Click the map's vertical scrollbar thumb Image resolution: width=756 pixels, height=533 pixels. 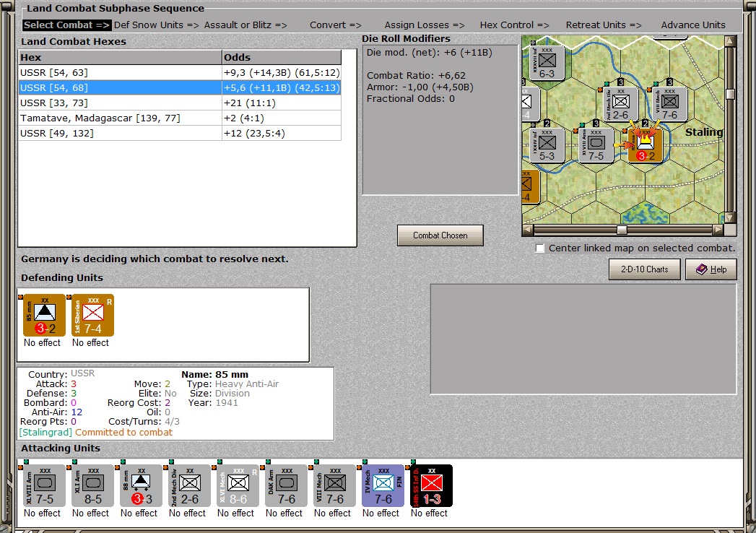click(x=730, y=94)
